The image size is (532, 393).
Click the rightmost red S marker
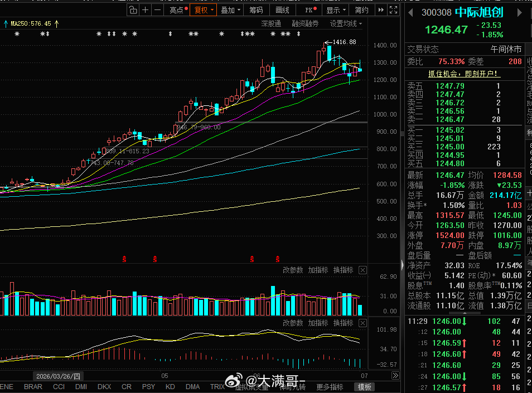coord(278,259)
